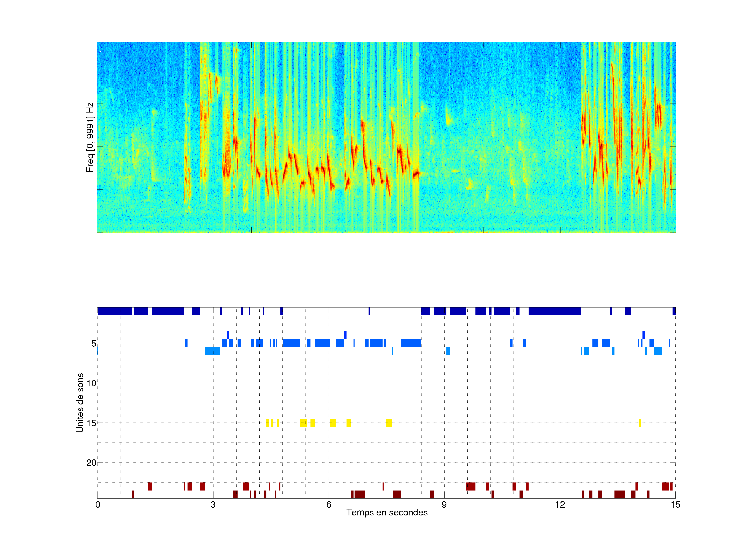Click the yellow segment near 7.5 seconds
The image size is (747, 560).
tap(389, 423)
